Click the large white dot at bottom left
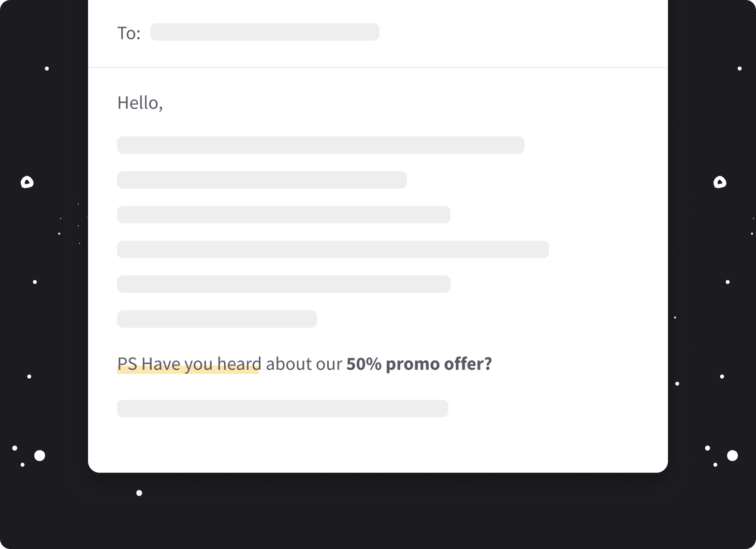The image size is (756, 549). pyautogui.click(x=39, y=456)
